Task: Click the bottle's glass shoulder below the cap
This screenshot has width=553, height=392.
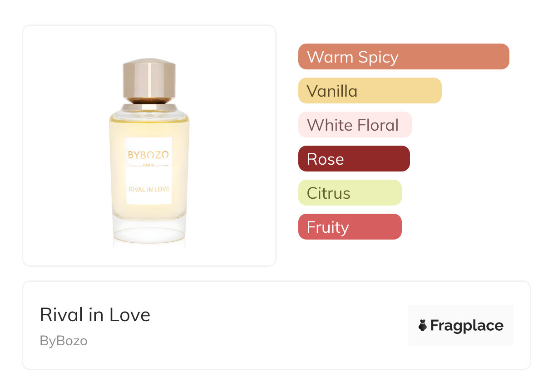Action: 149,110
